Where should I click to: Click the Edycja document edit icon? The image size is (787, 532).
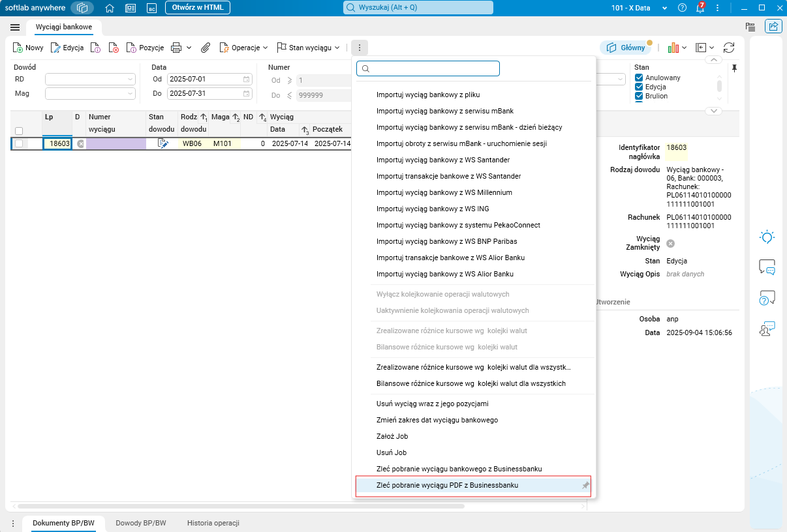[67, 48]
